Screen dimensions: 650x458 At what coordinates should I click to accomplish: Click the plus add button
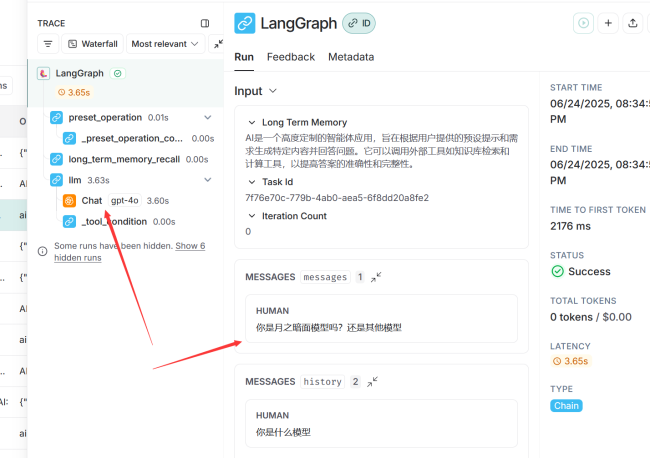[x=608, y=23]
